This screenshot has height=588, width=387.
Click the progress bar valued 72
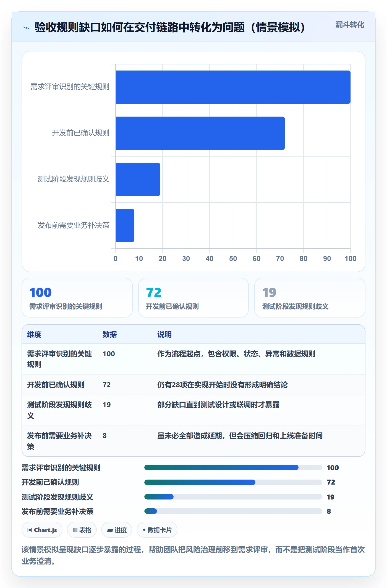click(233, 482)
